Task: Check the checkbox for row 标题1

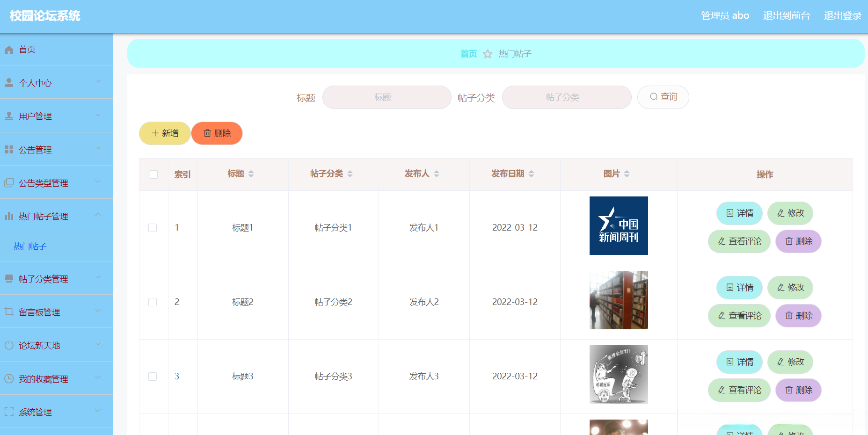Action: pos(153,228)
